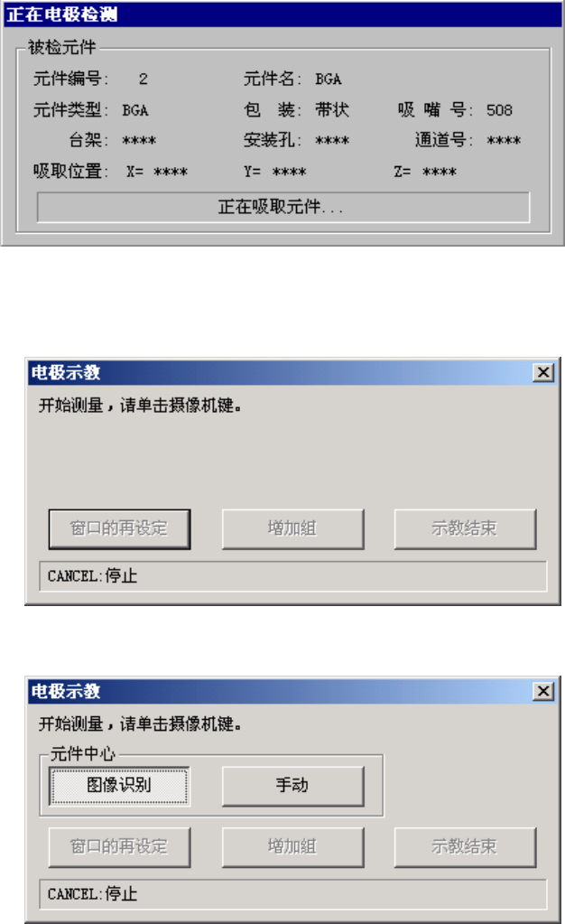Image resolution: width=565 pixels, height=924 pixels.
Task: Click 增加組 in dialog without 元件中心
Action: (x=292, y=529)
